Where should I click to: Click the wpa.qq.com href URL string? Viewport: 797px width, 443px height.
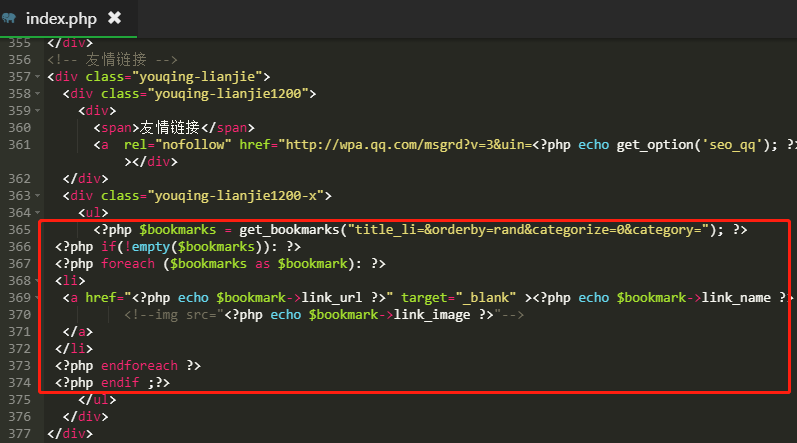pos(405,145)
